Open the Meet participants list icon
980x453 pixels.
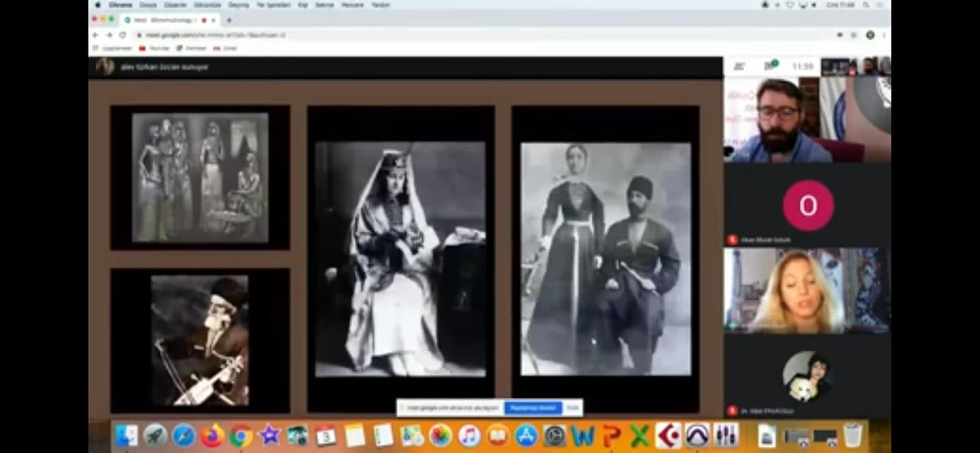click(x=740, y=67)
